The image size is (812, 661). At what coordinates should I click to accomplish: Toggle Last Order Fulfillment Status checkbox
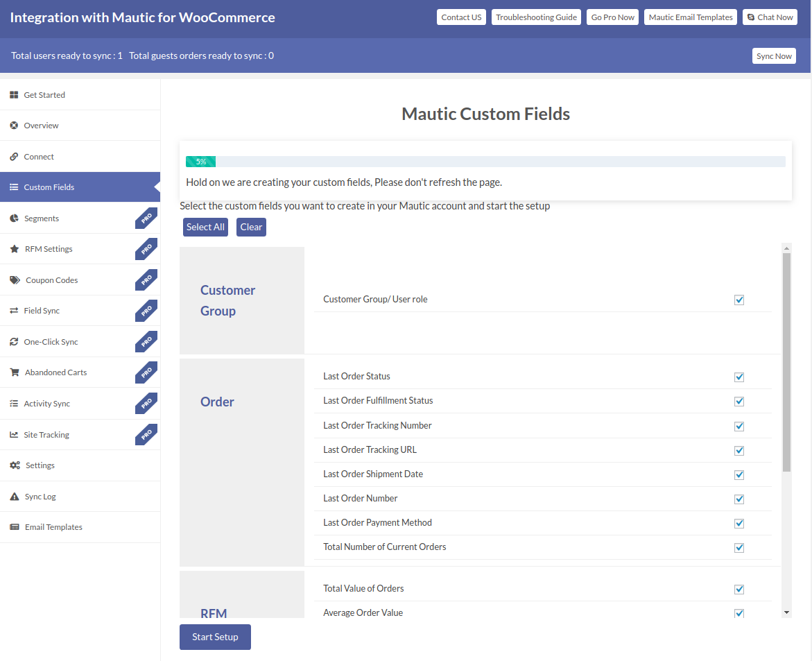(x=739, y=402)
